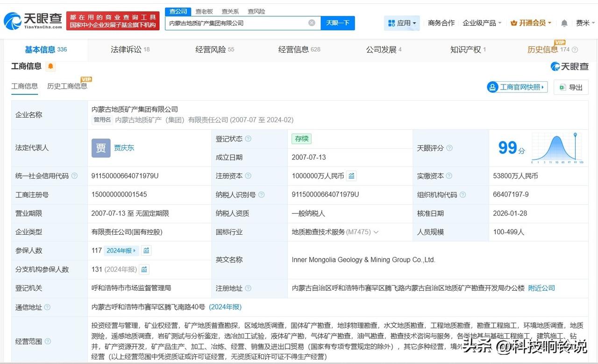598x364 pixels.
Task: Click the 贾 avatar of the legal representative
Action: coord(101,148)
